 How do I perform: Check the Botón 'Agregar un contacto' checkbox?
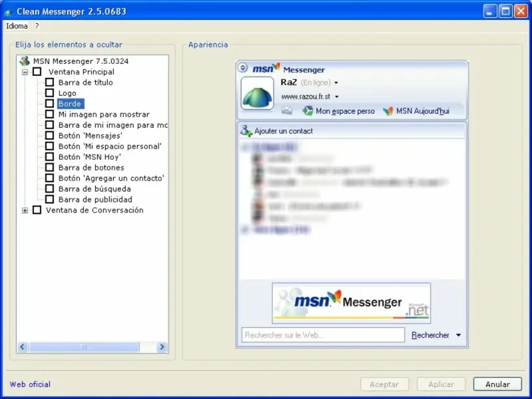tap(49, 178)
